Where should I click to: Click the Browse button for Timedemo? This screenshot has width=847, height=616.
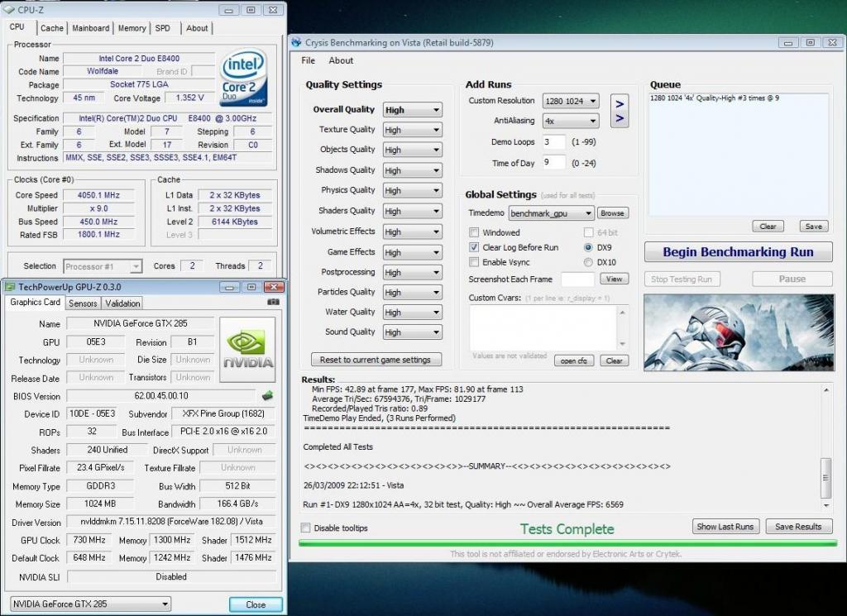pos(613,213)
